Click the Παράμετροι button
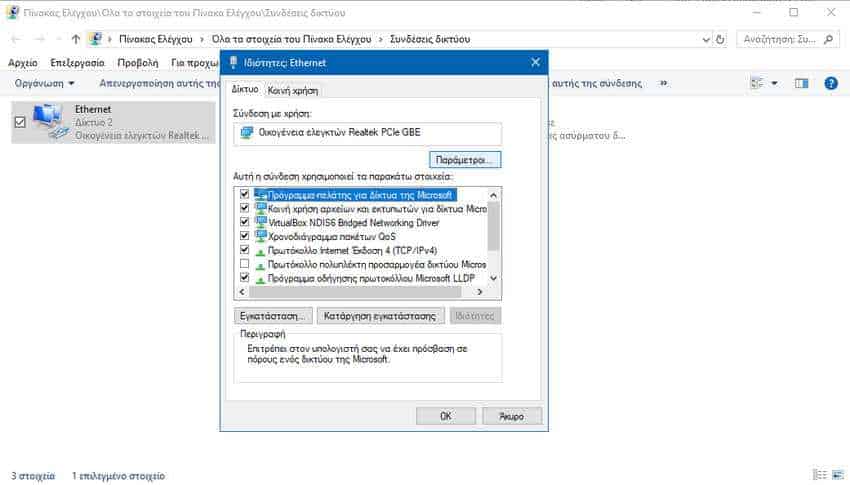 click(x=465, y=160)
